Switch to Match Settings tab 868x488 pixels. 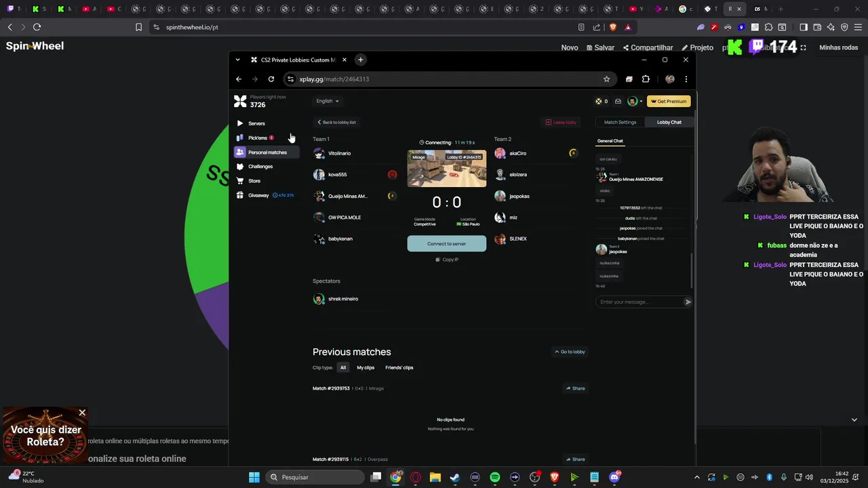point(620,122)
